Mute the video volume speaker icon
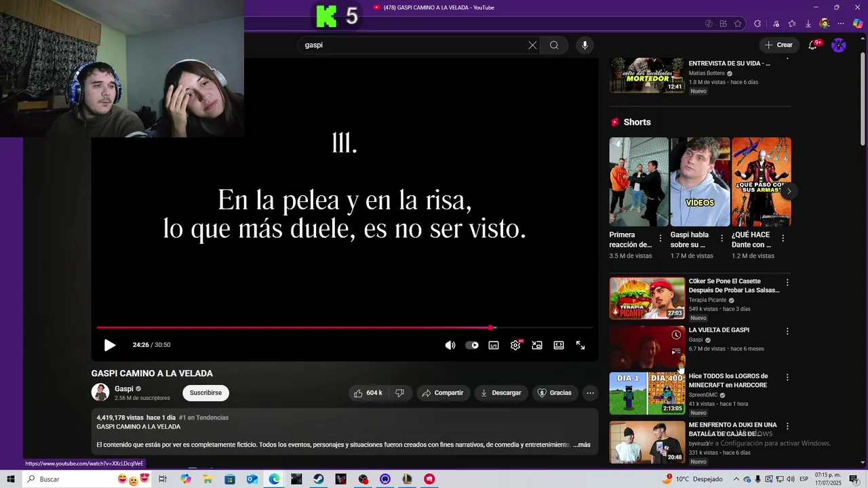This screenshot has height=488, width=868. click(450, 345)
